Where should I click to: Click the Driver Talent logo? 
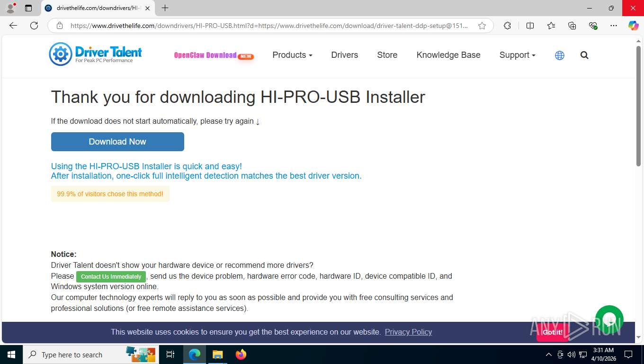click(x=96, y=54)
